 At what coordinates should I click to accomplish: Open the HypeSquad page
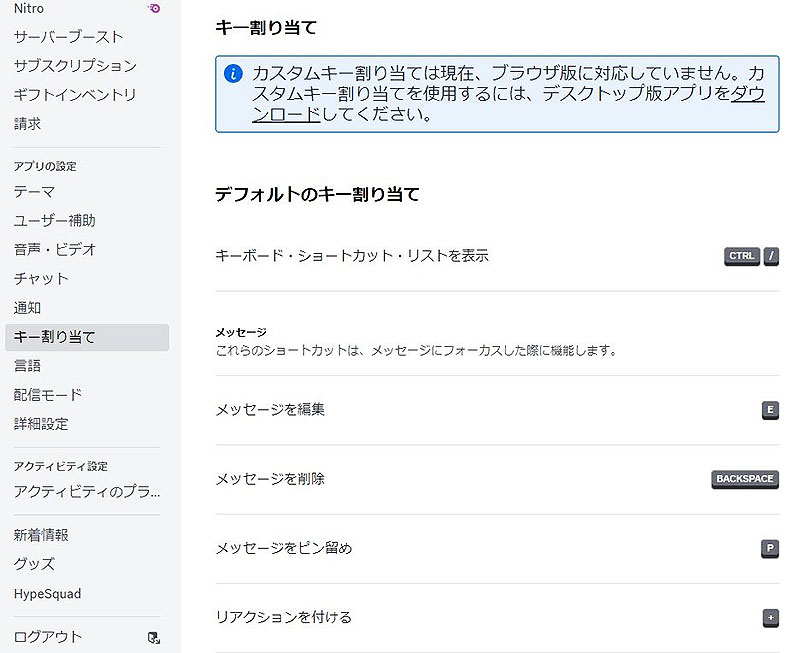coord(47,593)
